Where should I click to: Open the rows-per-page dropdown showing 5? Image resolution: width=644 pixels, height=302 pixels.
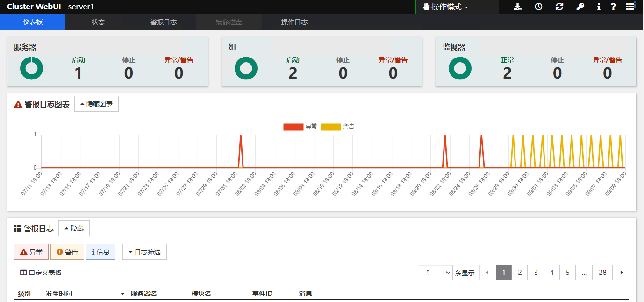coord(435,273)
